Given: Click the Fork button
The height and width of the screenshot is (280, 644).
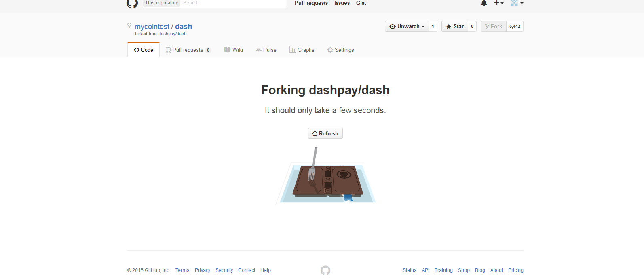Looking at the screenshot, I should coord(494,26).
